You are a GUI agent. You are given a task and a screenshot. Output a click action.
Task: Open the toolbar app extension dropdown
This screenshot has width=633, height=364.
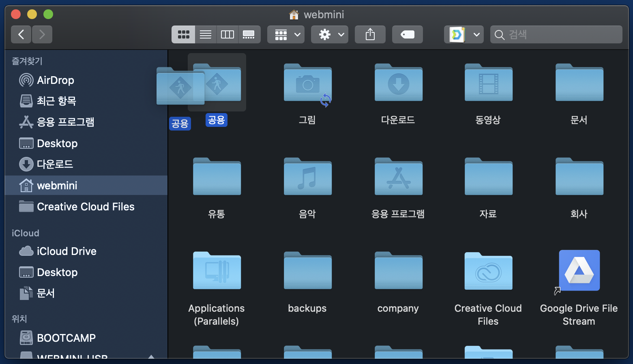click(464, 34)
